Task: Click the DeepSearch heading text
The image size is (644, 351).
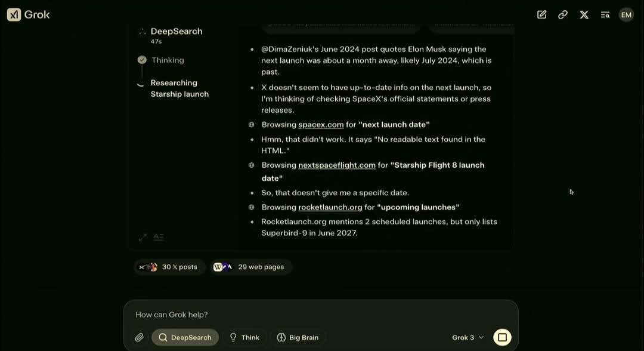Action: pos(177,31)
